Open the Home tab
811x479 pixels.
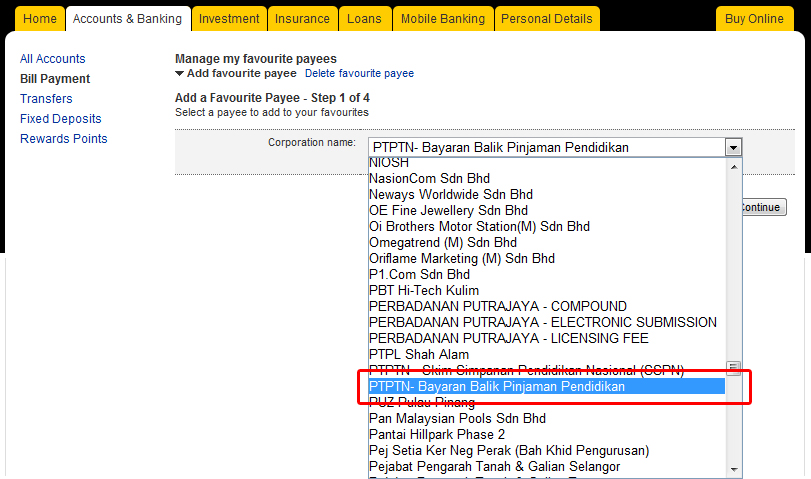[x=40, y=19]
